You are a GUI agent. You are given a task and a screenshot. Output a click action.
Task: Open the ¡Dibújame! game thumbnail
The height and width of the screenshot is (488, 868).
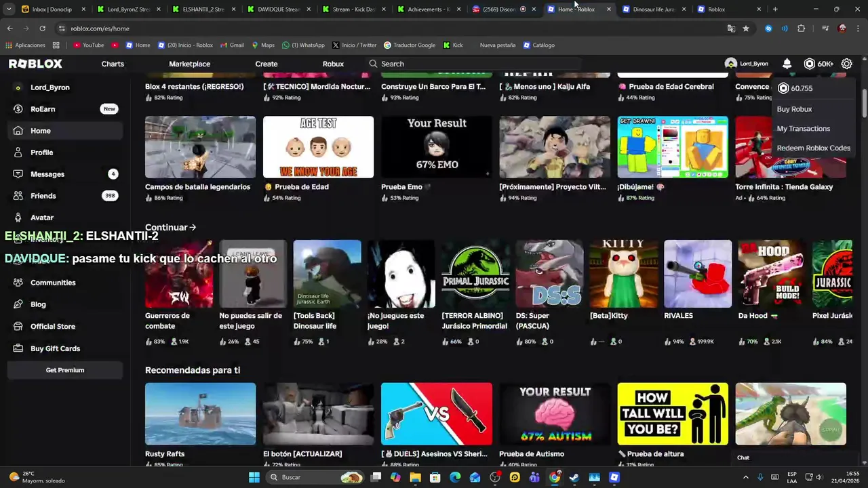point(673,147)
